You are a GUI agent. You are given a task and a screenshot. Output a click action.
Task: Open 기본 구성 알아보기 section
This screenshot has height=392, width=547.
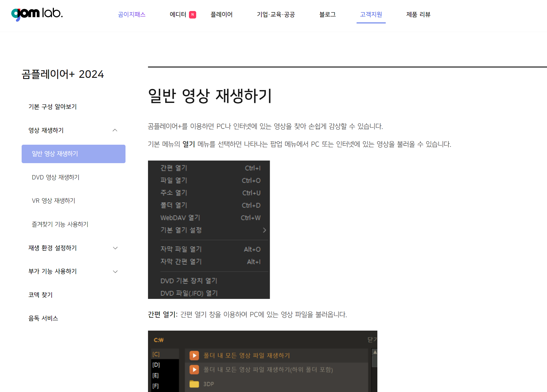(53, 107)
